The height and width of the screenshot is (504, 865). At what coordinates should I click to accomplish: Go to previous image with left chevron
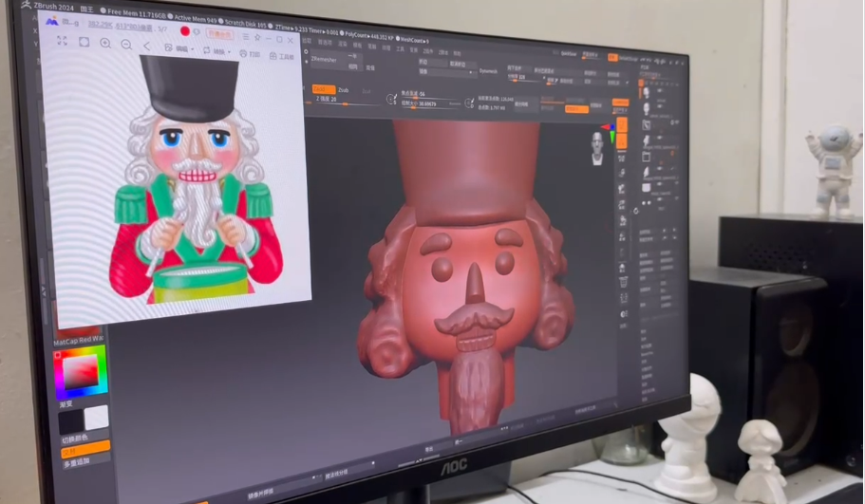coord(147,46)
